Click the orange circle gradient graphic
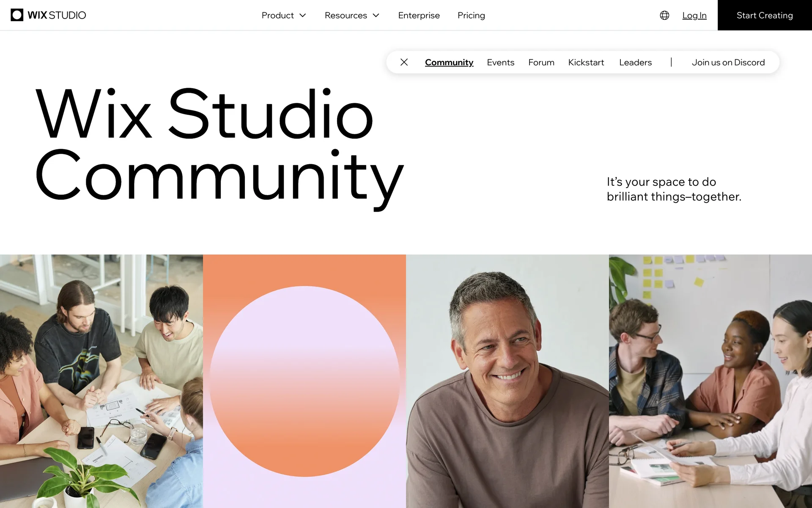The image size is (812, 508). [304, 381]
